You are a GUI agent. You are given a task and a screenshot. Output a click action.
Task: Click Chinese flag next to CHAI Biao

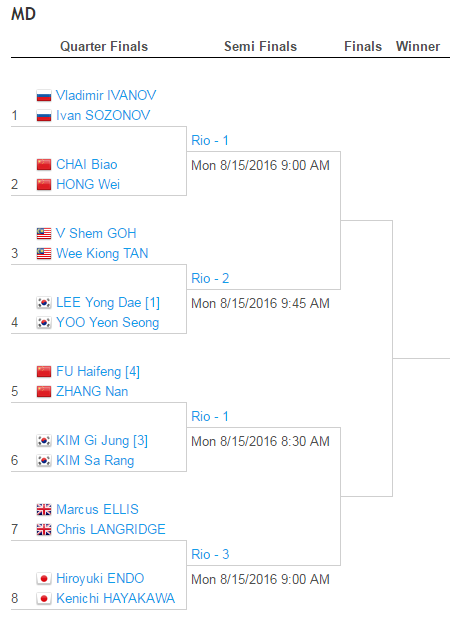[x=44, y=164]
